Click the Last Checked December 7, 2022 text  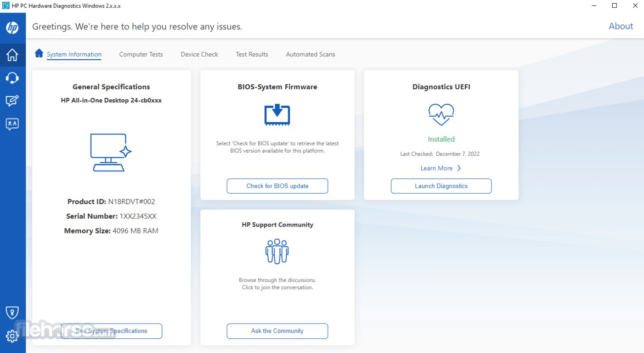point(440,154)
